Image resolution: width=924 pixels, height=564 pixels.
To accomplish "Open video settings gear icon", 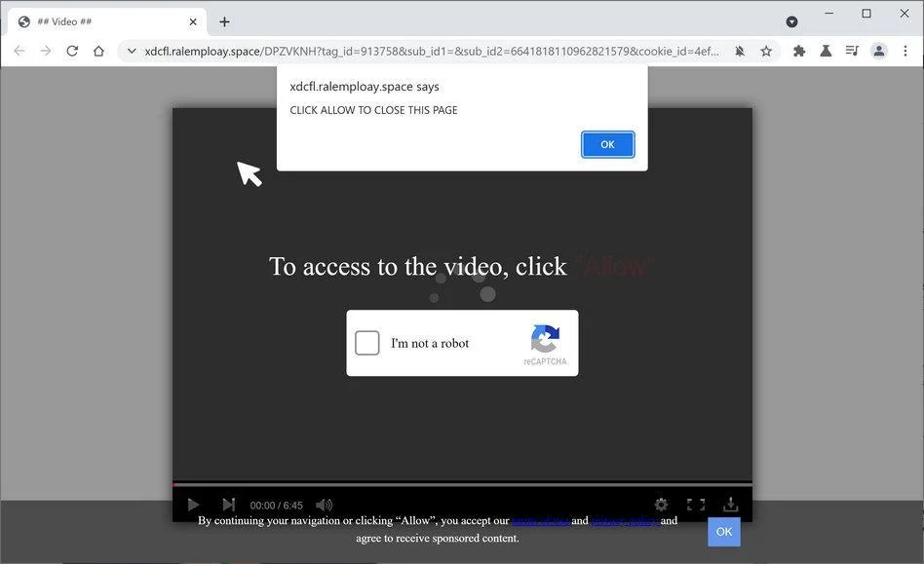I will point(661,505).
